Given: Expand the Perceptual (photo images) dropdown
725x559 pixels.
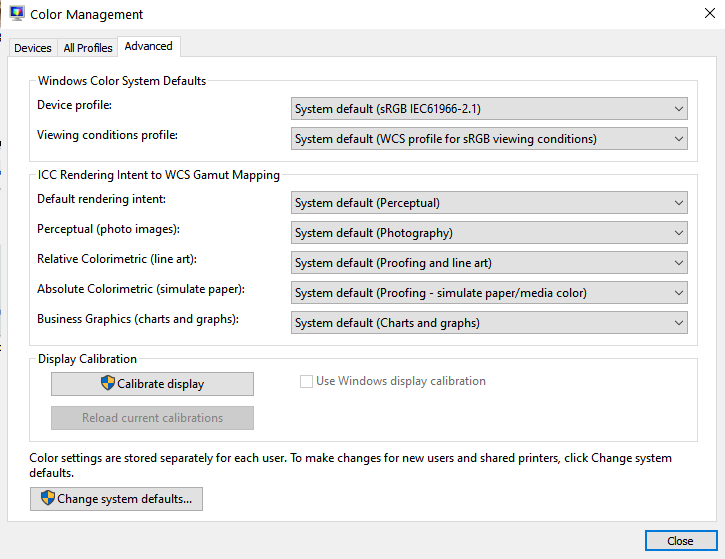Looking at the screenshot, I should [x=489, y=233].
